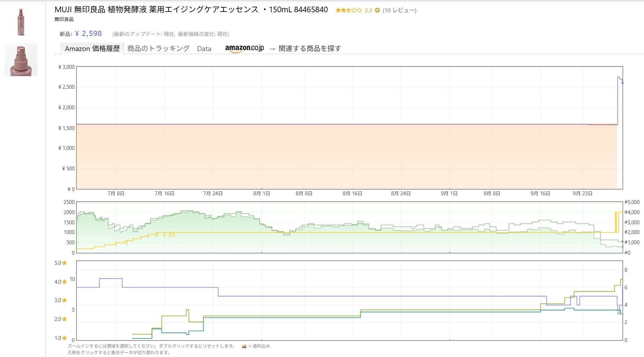Click the five-star rating graphic by the title
The width and height of the screenshot is (644, 357).
click(349, 10)
